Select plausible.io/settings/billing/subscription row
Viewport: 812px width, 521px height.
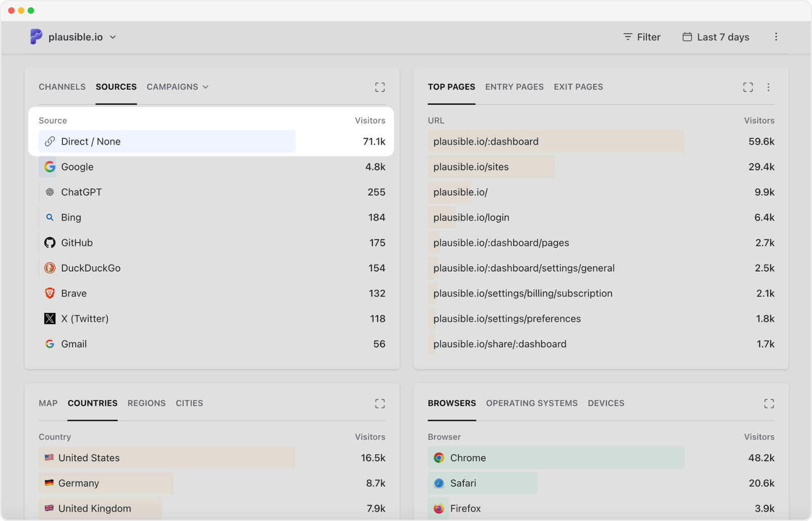(601, 294)
